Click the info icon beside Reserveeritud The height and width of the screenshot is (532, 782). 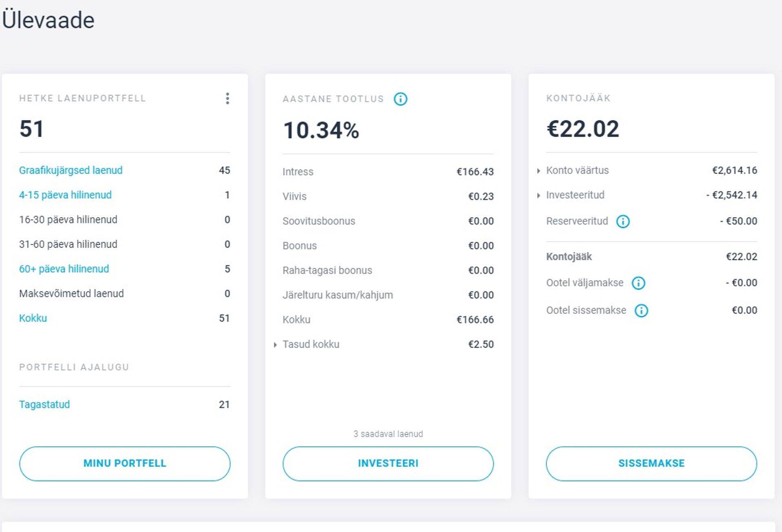(623, 221)
